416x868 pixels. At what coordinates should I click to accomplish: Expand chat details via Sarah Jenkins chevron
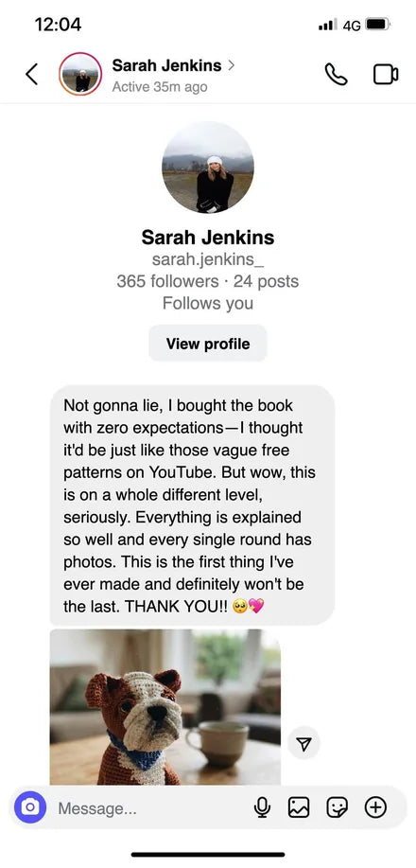pos(232,65)
